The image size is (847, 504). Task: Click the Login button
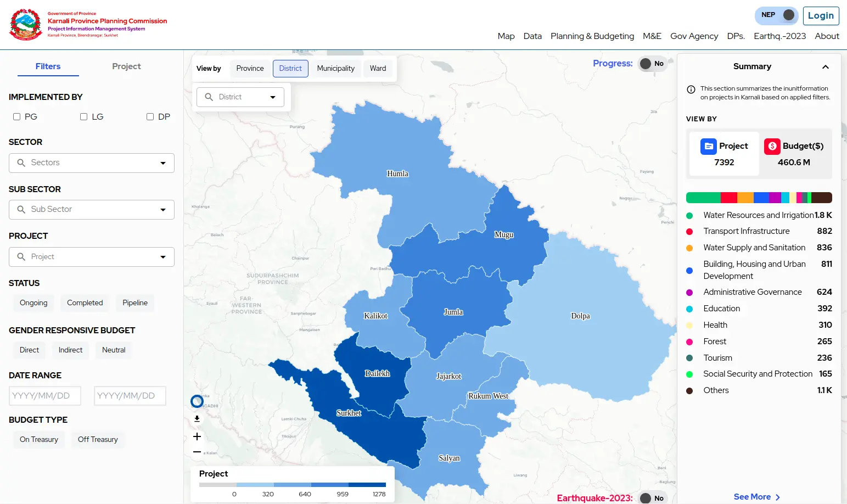821,16
